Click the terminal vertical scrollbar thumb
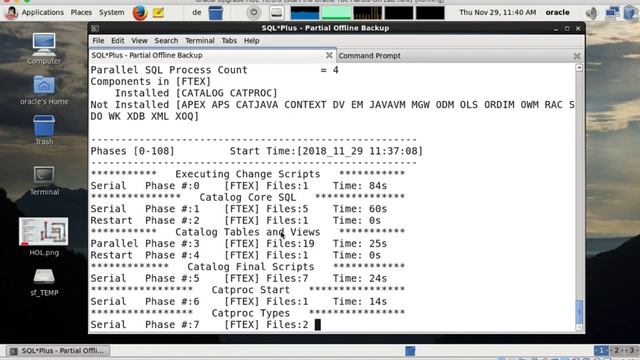 [x=579, y=311]
